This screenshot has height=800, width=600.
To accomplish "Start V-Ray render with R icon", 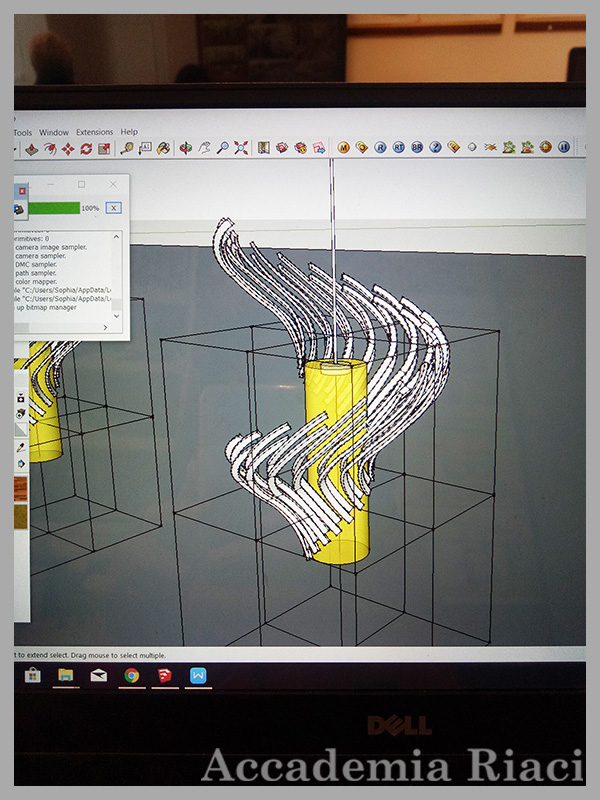I will 380,147.
